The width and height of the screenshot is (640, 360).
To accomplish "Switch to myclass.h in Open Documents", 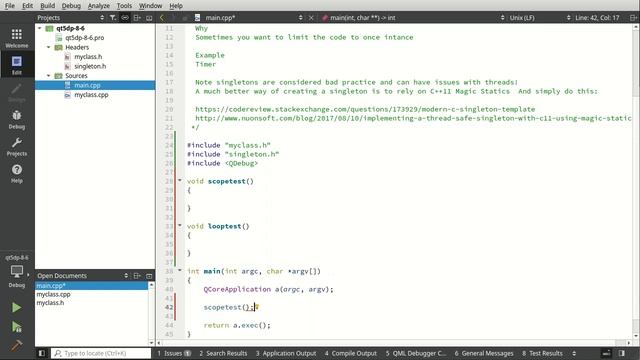I will 50,303.
